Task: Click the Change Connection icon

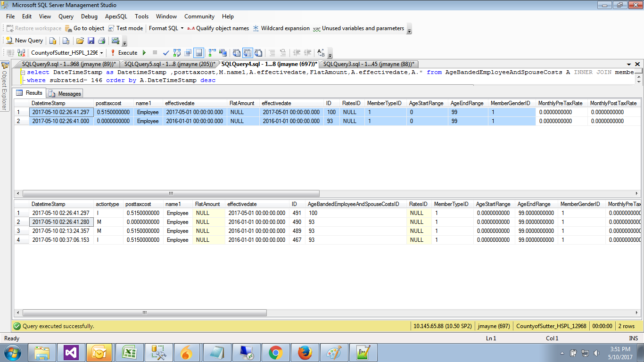Action: coord(22,53)
